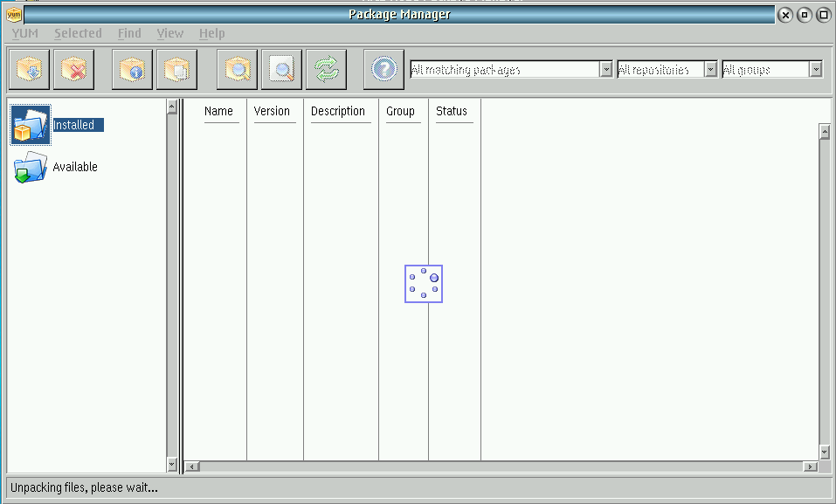836x504 pixels.
Task: Minimize the Package Manager window
Action: [x=805, y=15]
